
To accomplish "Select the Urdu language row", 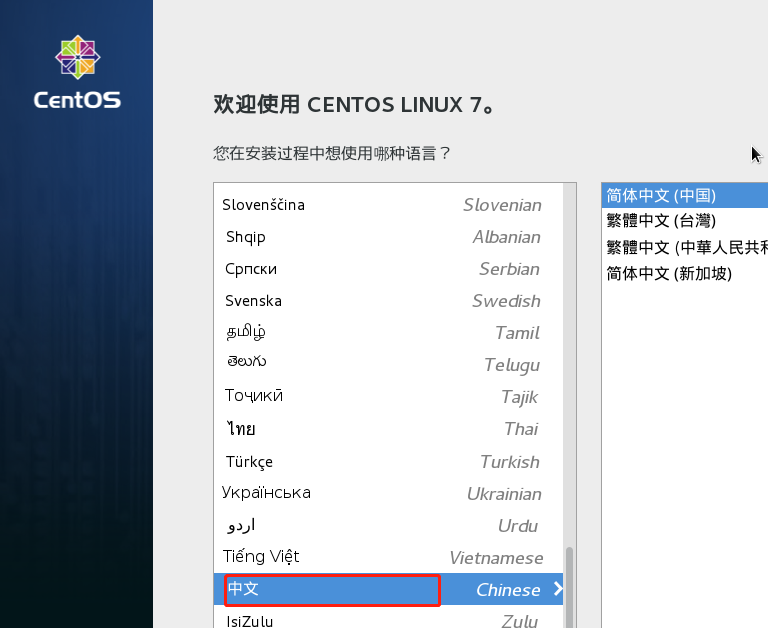I will [x=388, y=526].
